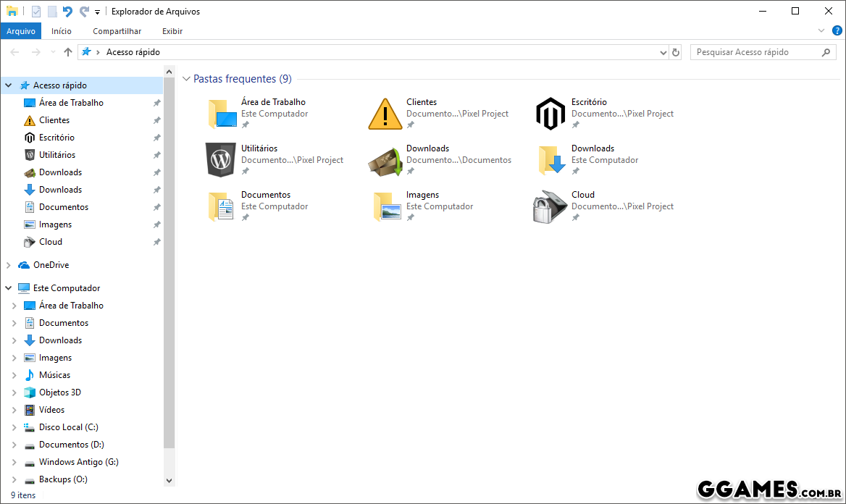This screenshot has width=846, height=504.
Task: Click pin icon next to Utilitários in sidebar
Action: click(156, 155)
